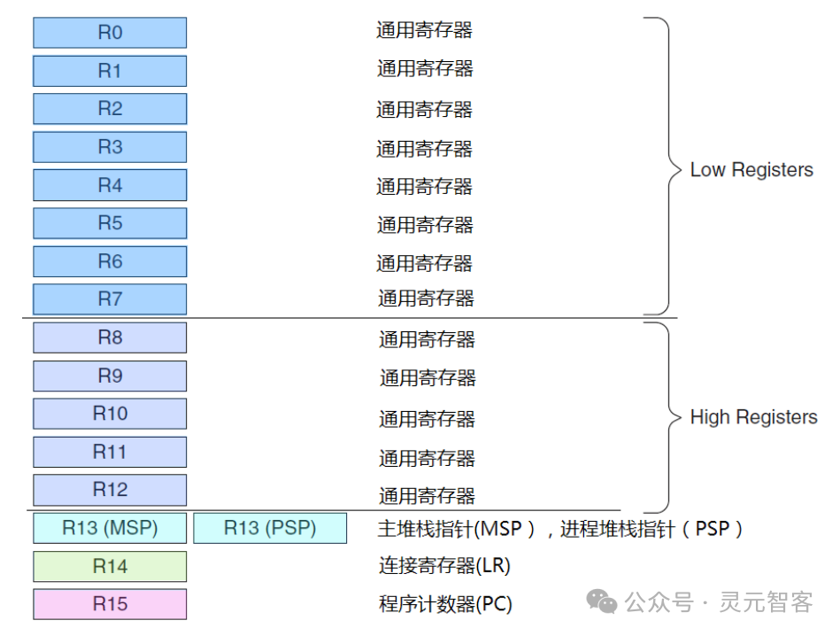Click the R0 register box
The width and height of the screenshot is (840, 636).
[x=110, y=33]
